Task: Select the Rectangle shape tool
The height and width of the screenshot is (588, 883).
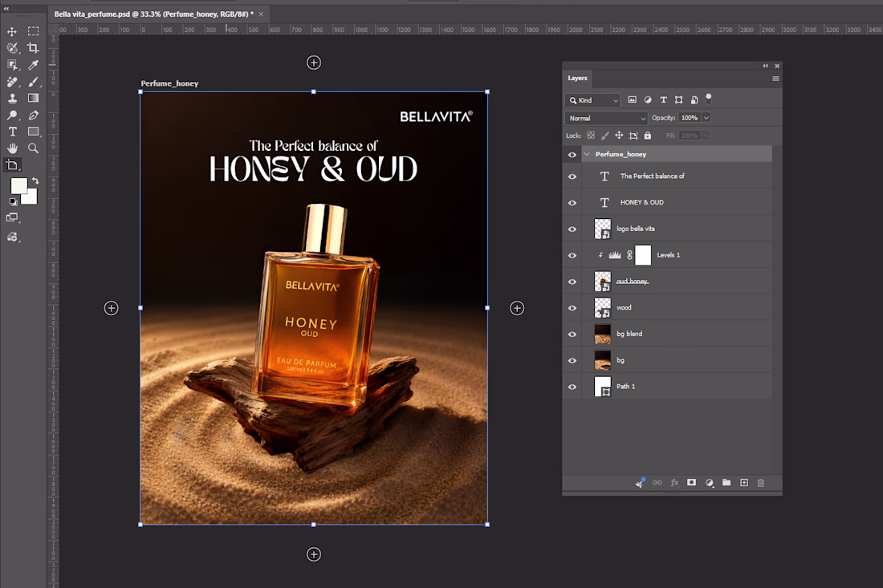Action: click(x=33, y=132)
